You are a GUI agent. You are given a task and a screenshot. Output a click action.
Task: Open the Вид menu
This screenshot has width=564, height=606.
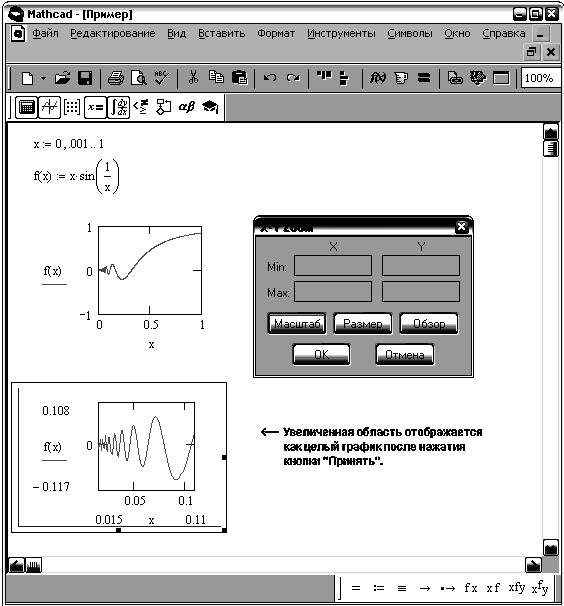click(176, 34)
